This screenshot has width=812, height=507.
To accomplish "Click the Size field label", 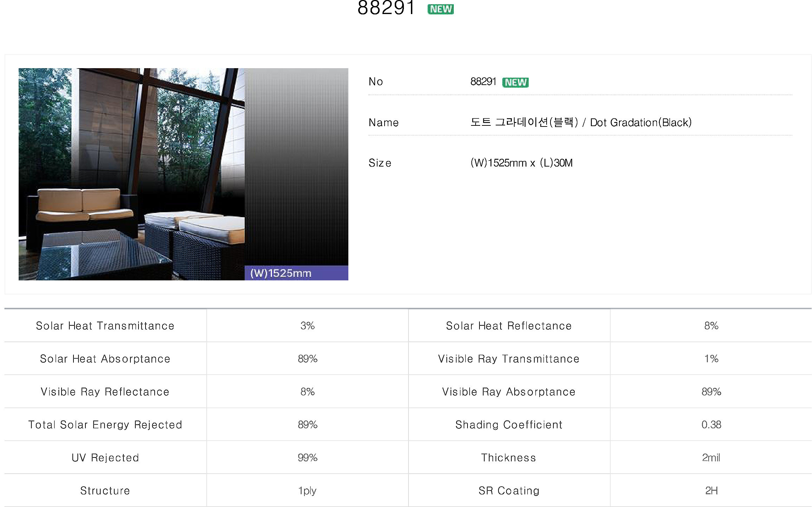I will click(x=380, y=163).
